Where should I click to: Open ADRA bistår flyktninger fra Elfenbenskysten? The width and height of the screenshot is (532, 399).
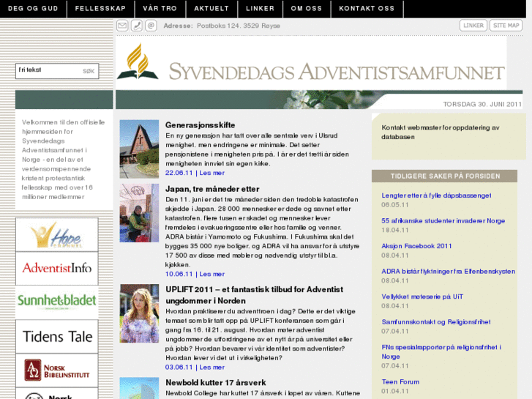(448, 272)
